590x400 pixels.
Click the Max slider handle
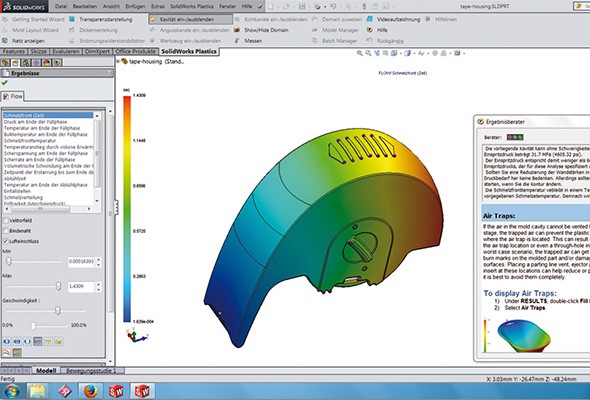(58, 286)
